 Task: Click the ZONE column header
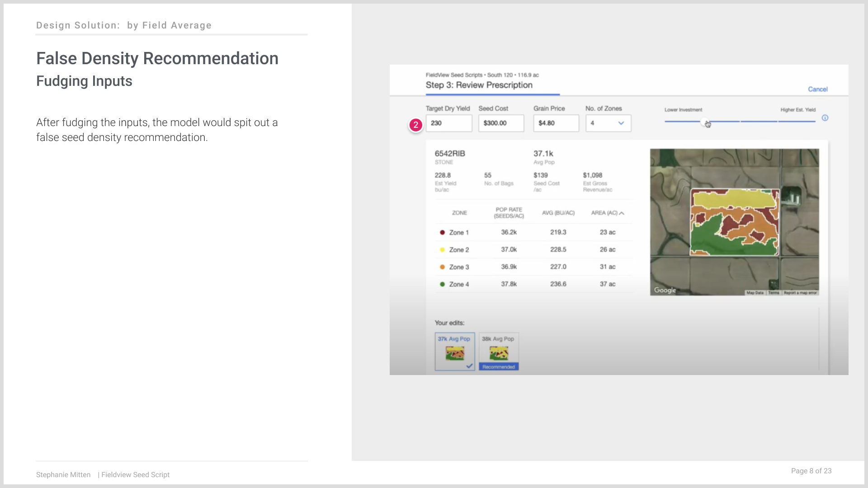[x=459, y=213]
